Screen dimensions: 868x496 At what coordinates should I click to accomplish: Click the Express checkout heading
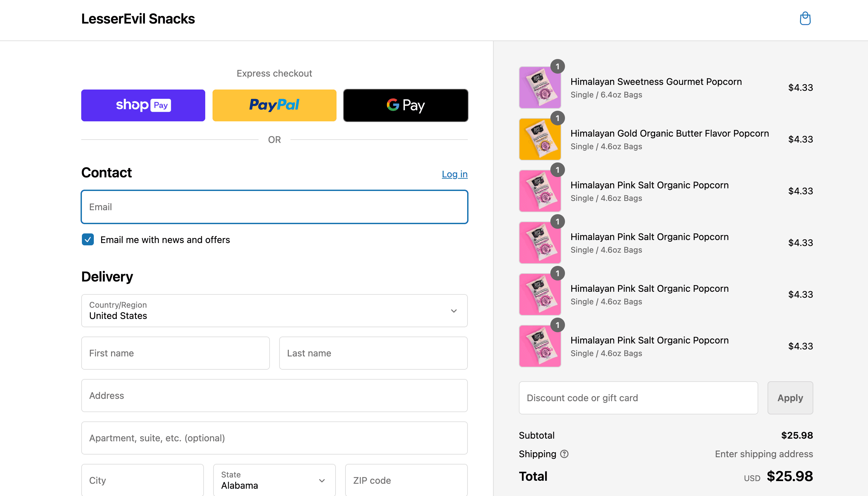coord(274,73)
